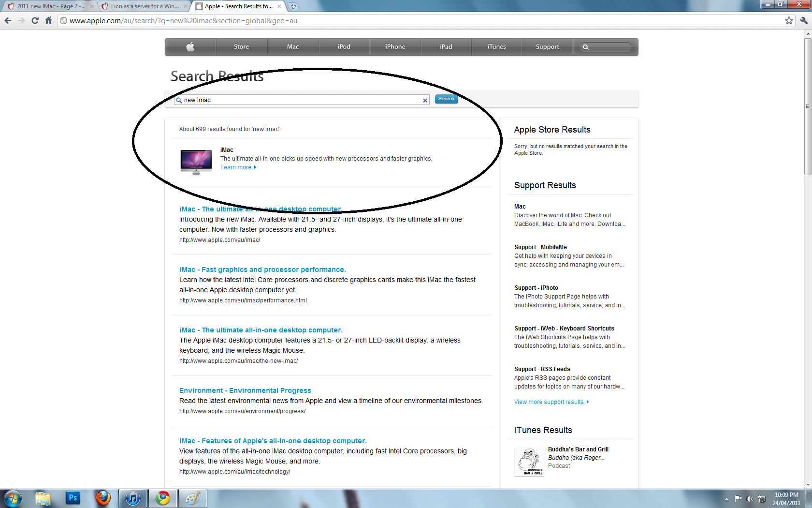Image resolution: width=812 pixels, height=508 pixels.
Task: Click the magnifier icon in the Apple nav search
Action: click(x=585, y=47)
